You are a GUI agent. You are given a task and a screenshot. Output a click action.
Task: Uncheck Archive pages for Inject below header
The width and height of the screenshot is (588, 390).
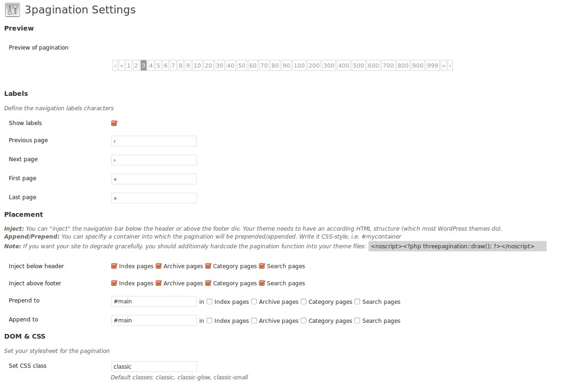158,266
